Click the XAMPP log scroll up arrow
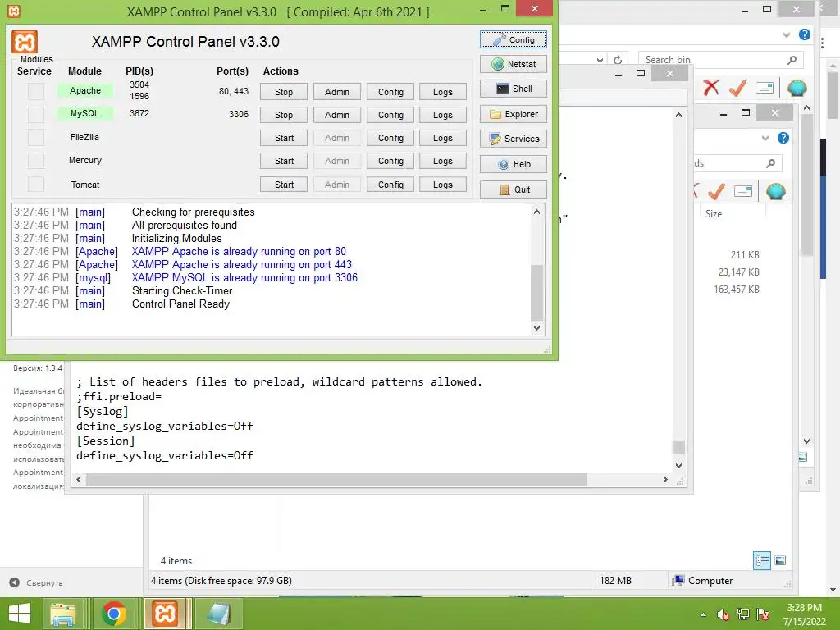Screen dimensions: 840x630 click(536, 212)
